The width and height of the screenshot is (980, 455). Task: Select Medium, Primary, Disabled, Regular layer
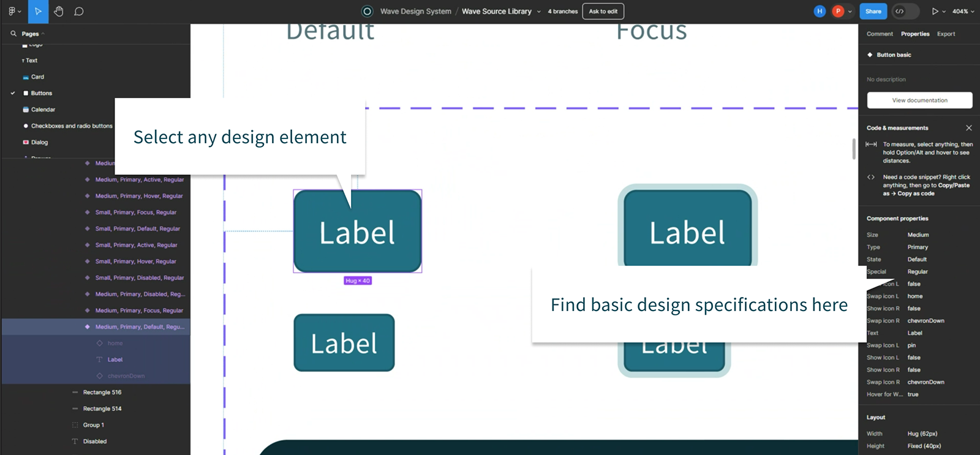click(140, 294)
